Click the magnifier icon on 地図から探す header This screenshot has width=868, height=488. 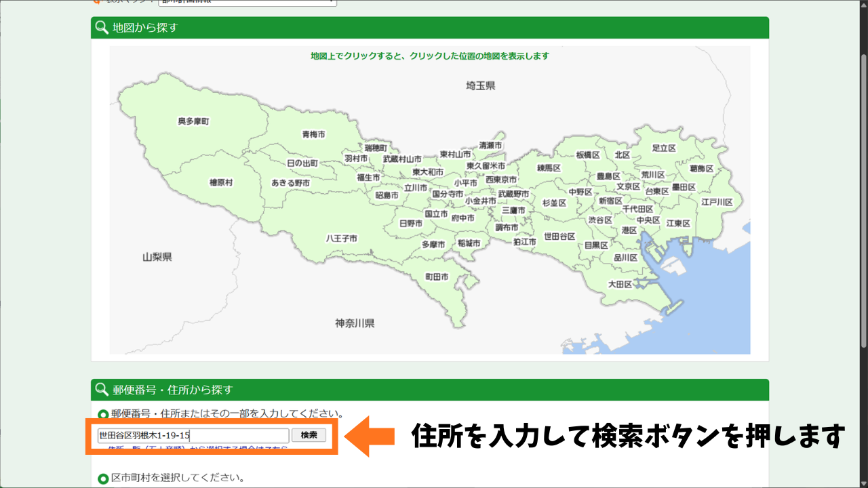pyautogui.click(x=102, y=28)
